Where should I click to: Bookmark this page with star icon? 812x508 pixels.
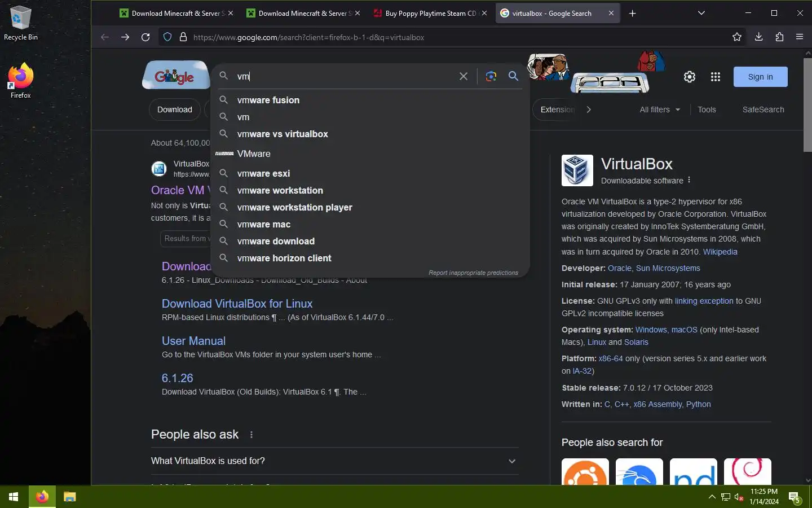click(737, 37)
